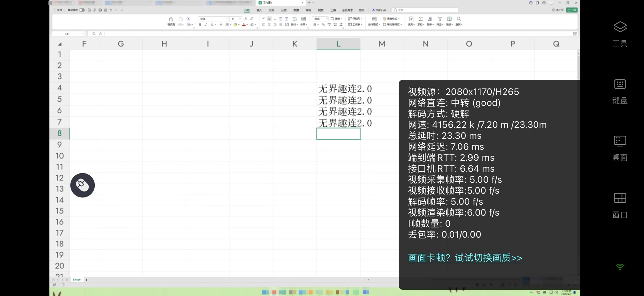Select the column M header
Screen dimensions: 644x296
point(382,44)
